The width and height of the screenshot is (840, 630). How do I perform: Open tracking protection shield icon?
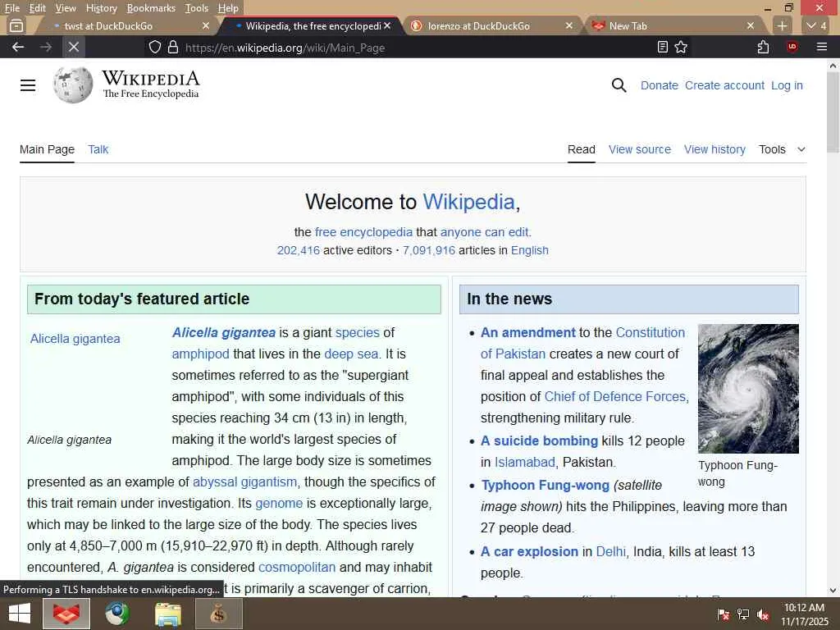(155, 47)
